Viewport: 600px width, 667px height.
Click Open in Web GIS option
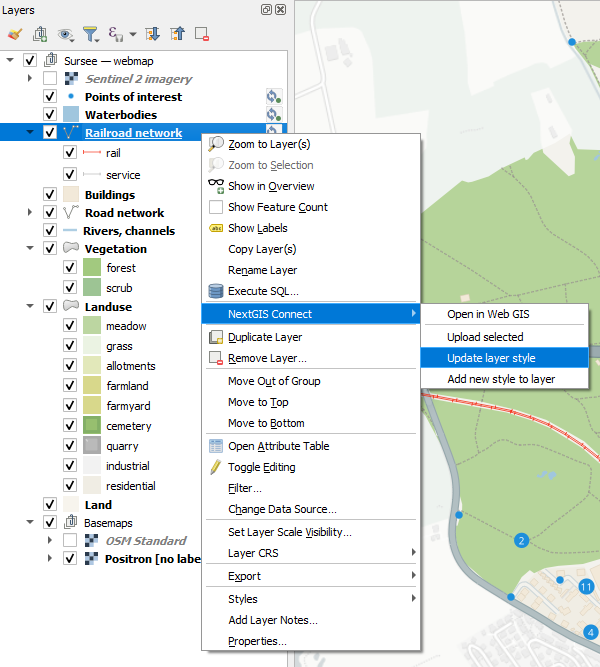pos(489,315)
